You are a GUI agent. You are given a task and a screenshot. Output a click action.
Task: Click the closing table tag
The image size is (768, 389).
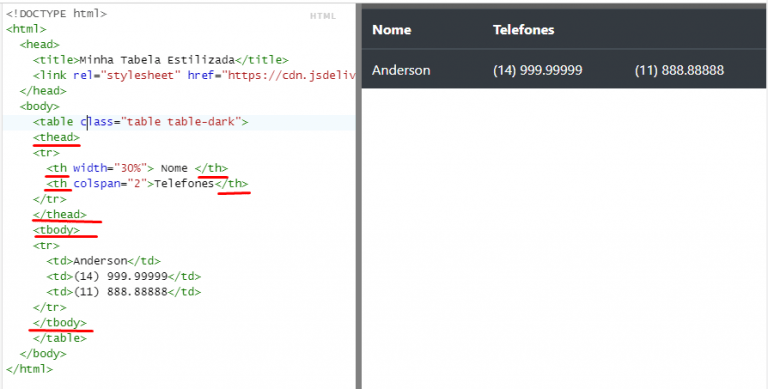click(x=60, y=338)
